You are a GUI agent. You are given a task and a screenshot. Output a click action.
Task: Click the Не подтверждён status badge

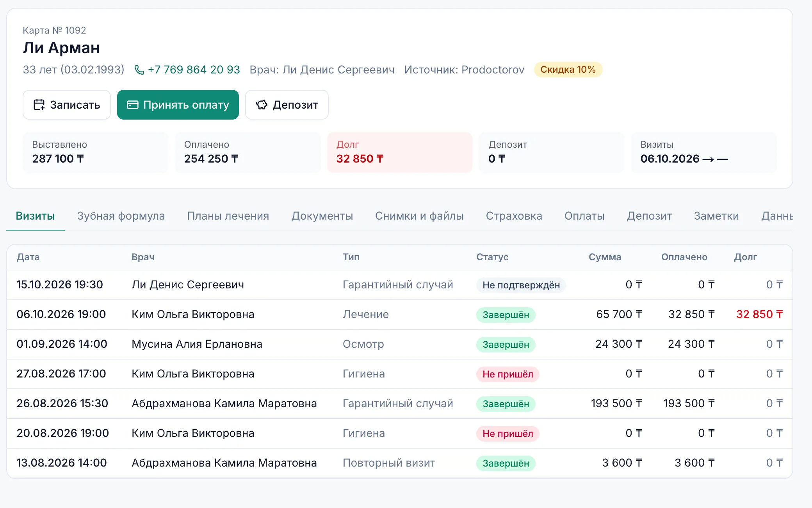click(x=521, y=285)
